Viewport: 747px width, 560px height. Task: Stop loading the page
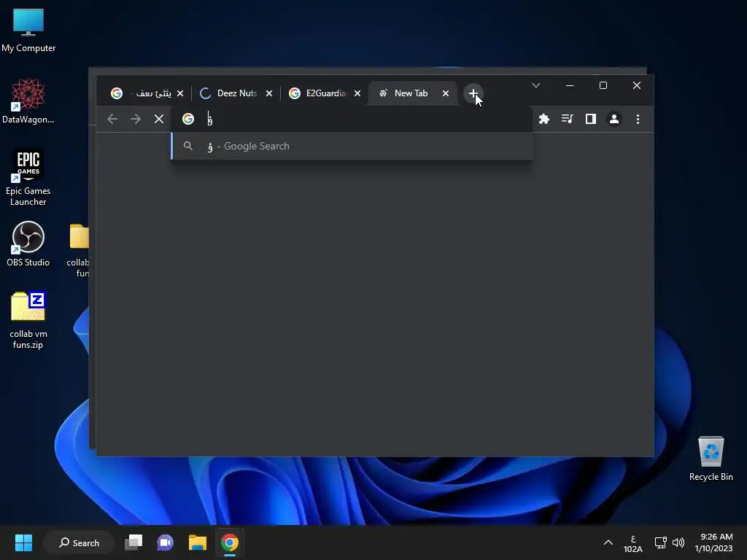pos(159,119)
